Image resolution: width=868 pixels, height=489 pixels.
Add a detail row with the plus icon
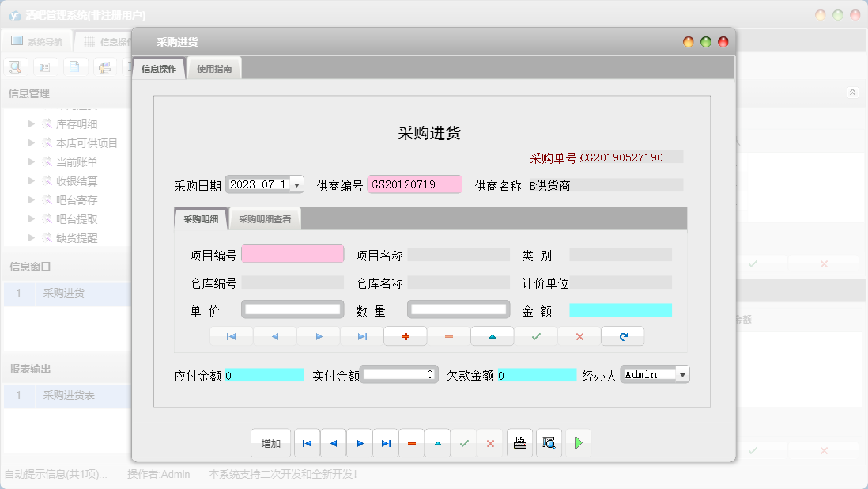pyautogui.click(x=406, y=335)
